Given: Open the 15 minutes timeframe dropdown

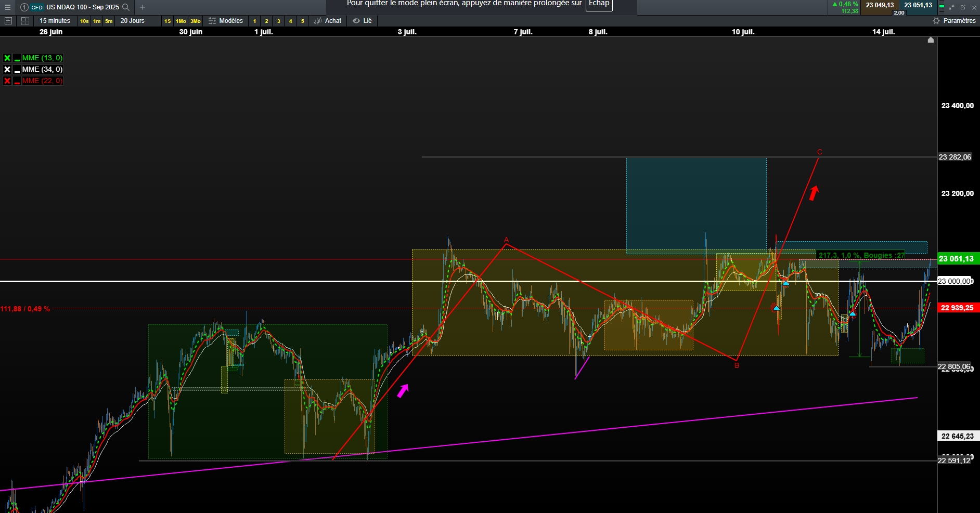Looking at the screenshot, I should pos(55,21).
